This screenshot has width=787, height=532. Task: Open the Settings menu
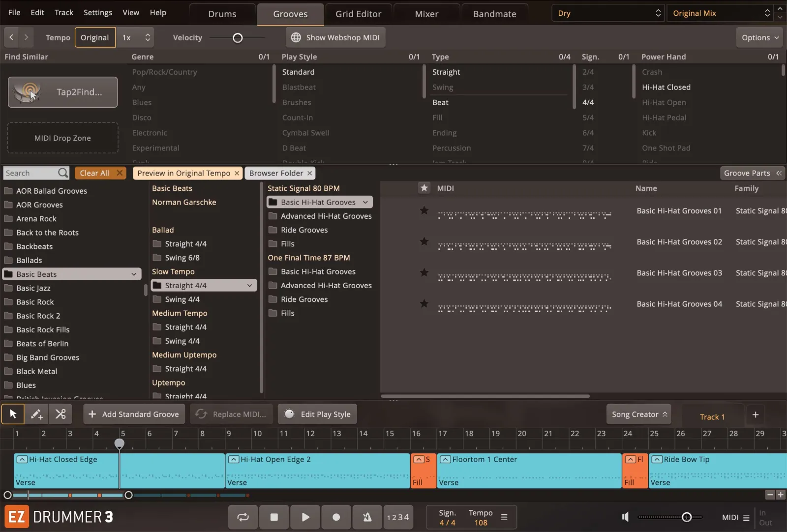97,12
